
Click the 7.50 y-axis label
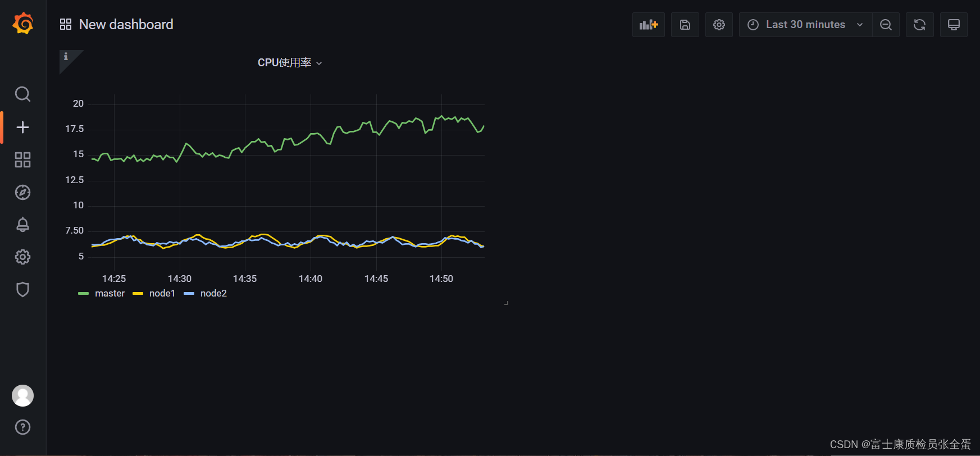click(x=75, y=231)
